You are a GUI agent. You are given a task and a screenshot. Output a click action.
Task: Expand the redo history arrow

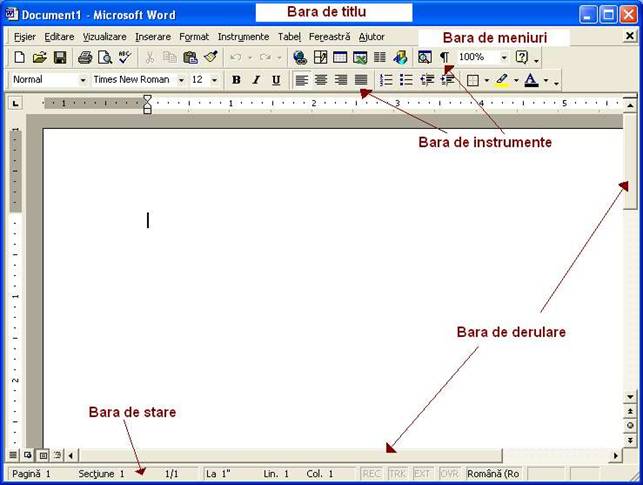(279, 57)
